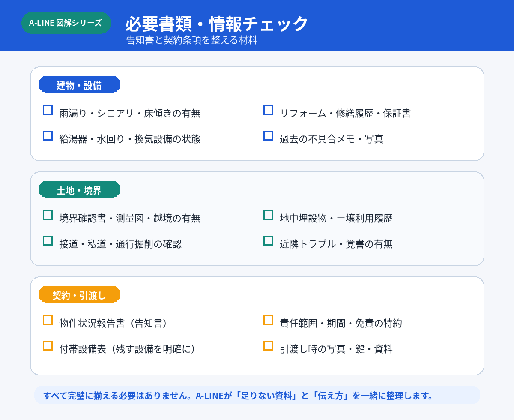Image resolution: width=514 pixels, height=420 pixels.
Task: Click the text 給湯器・水回り・換気設備の状態
Action: click(130, 139)
